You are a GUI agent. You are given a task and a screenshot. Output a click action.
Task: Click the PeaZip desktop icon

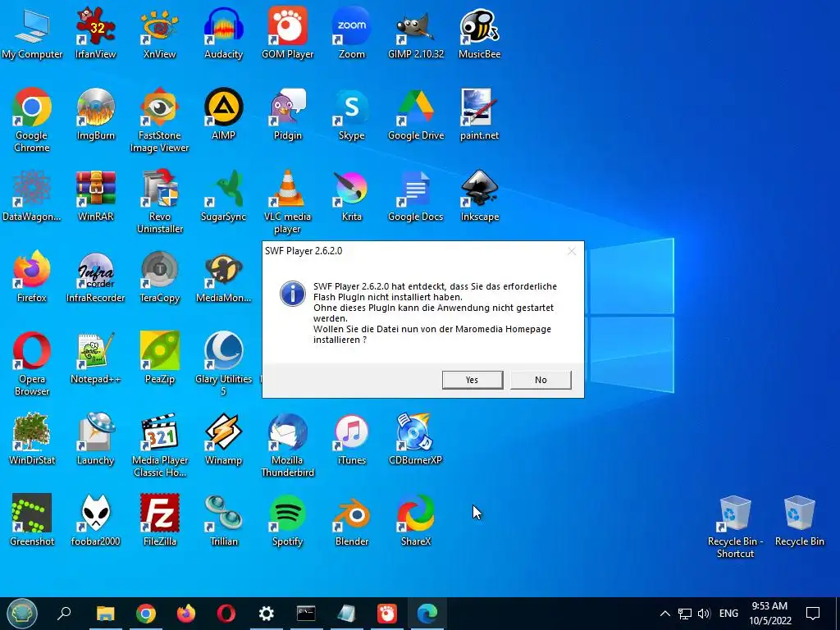tap(160, 358)
